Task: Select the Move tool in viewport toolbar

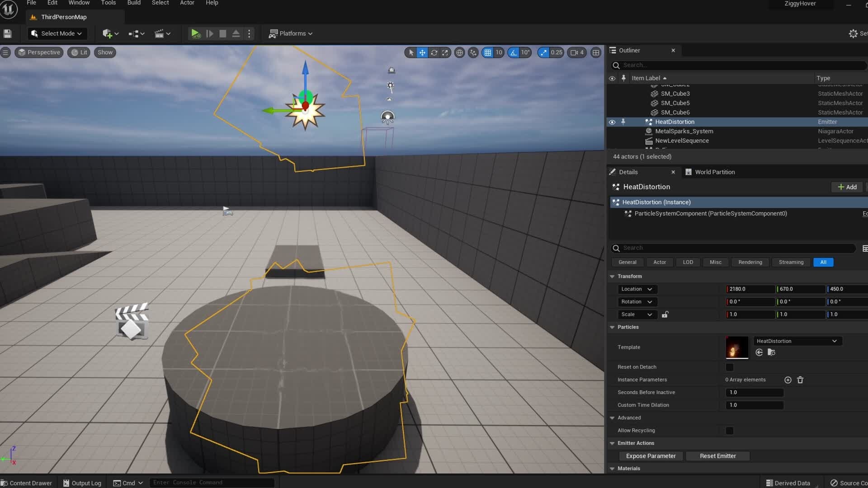Action: pyautogui.click(x=422, y=52)
